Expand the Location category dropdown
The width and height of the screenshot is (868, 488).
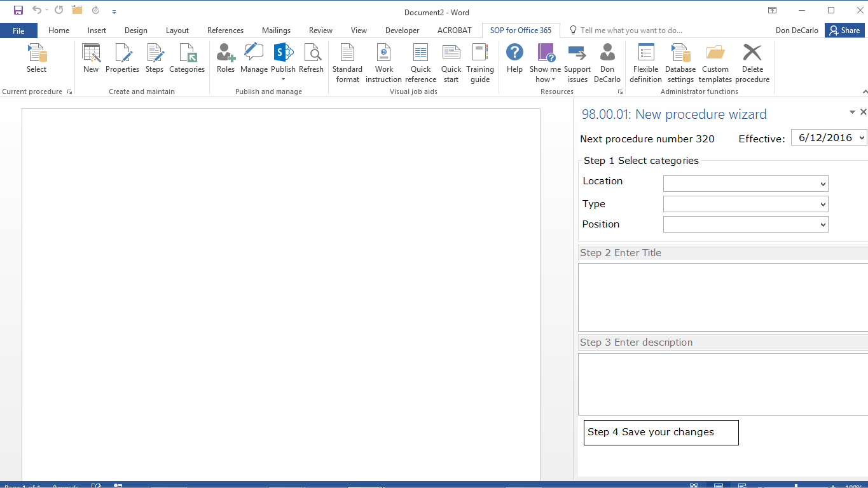pos(823,184)
